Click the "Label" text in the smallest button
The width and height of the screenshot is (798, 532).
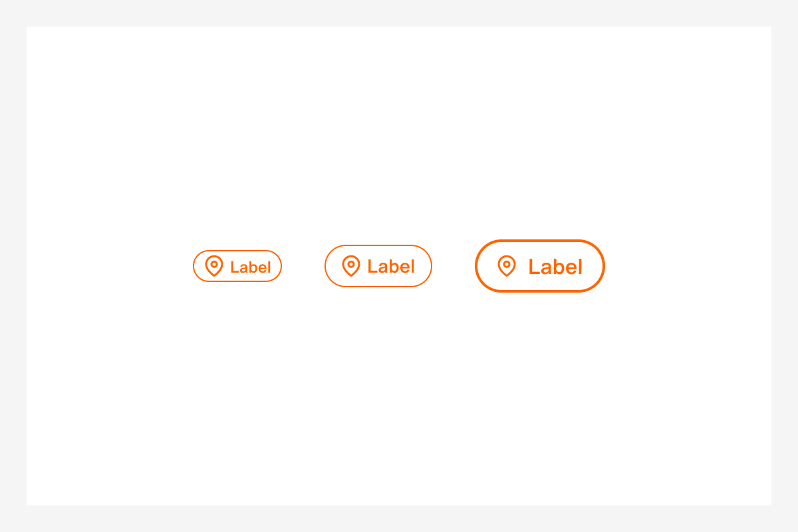tap(250, 267)
